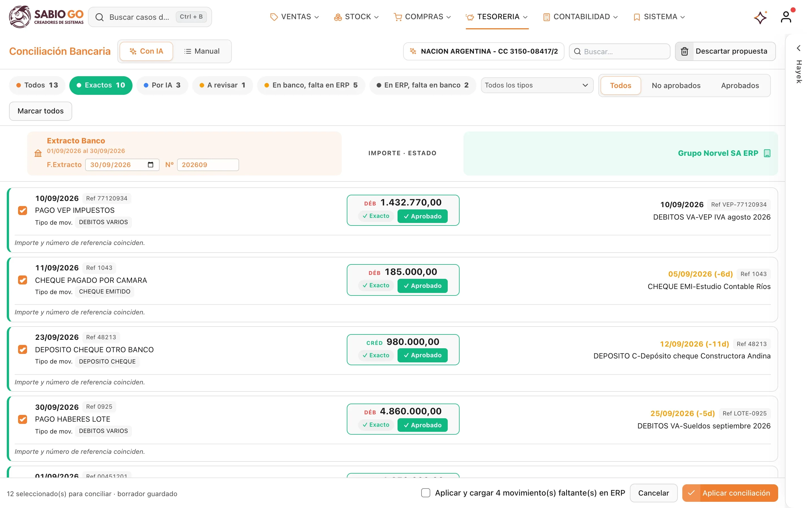Click the boxes icon next to STOCK
This screenshot has width=812, height=508.
tap(337, 17)
